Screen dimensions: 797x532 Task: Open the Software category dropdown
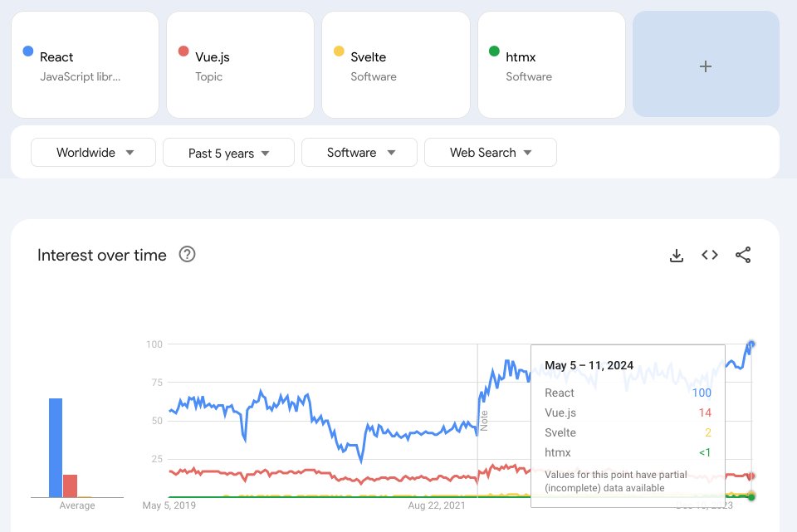point(359,153)
